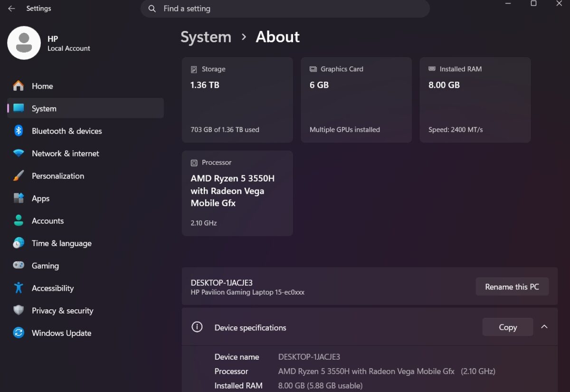Click 8.00 GB (5.88 GB usable) value
Screen dimensions: 570x392
coord(321,385)
